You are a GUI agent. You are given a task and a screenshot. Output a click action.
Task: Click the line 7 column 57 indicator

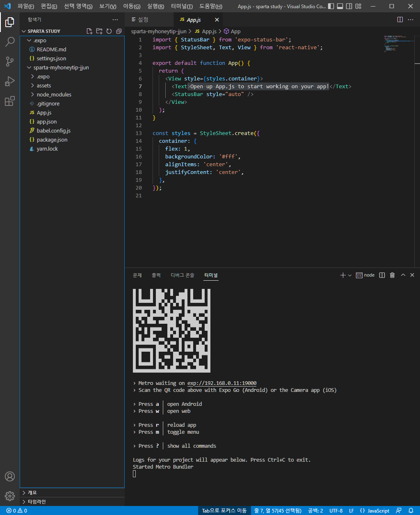coord(278,510)
